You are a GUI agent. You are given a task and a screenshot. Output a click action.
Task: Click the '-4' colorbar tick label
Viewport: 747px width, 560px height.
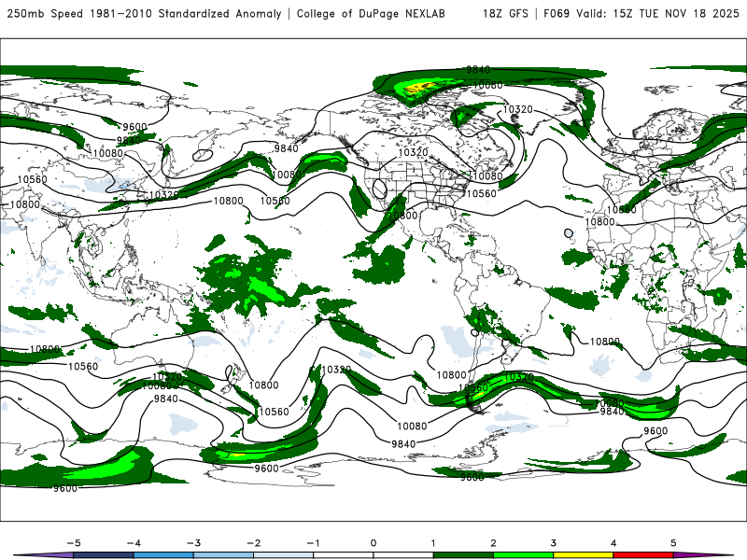[134, 543]
